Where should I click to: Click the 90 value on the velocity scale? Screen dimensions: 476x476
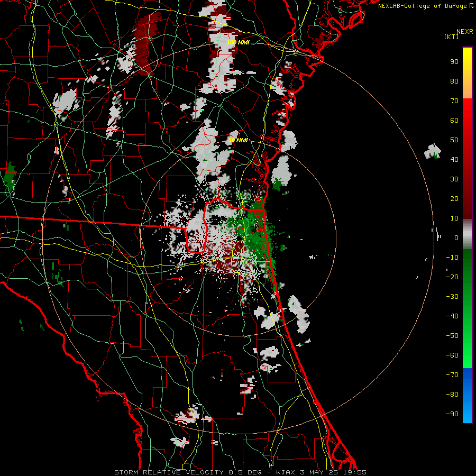pyautogui.click(x=454, y=62)
